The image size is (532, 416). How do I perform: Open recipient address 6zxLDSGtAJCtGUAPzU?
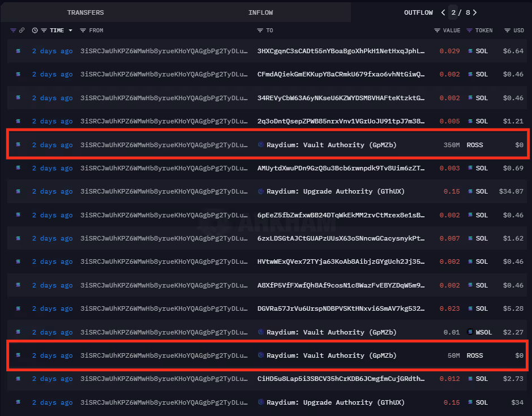click(x=341, y=238)
